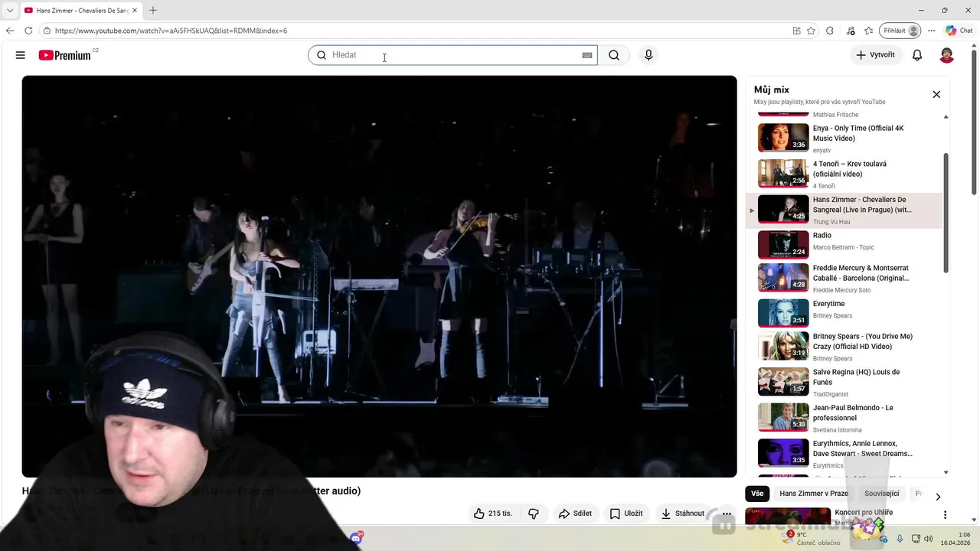Click the browser address bar URL

(x=171, y=31)
